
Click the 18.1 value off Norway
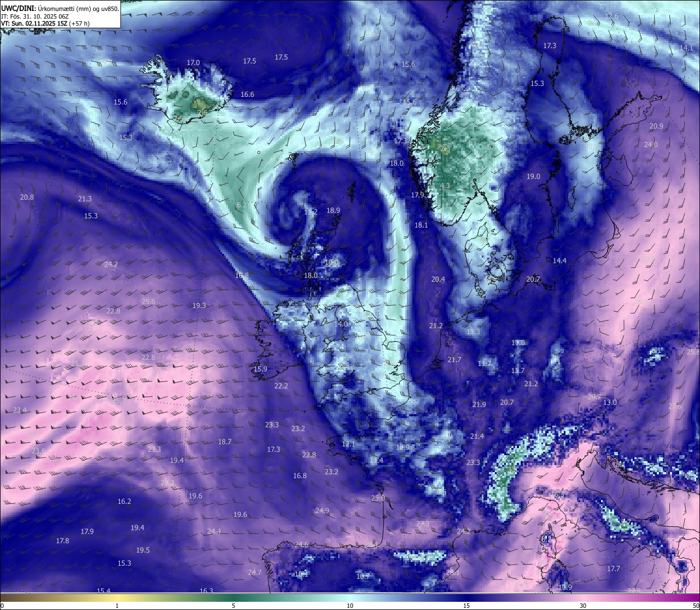pos(421,225)
